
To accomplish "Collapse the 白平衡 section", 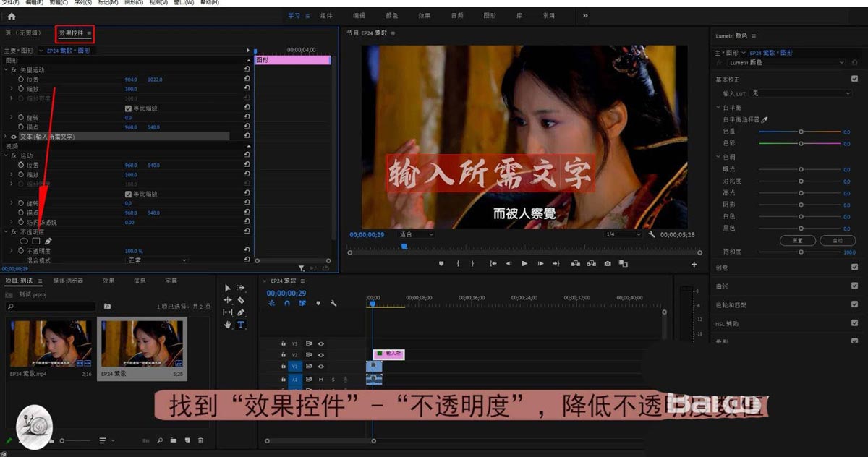I will (718, 108).
